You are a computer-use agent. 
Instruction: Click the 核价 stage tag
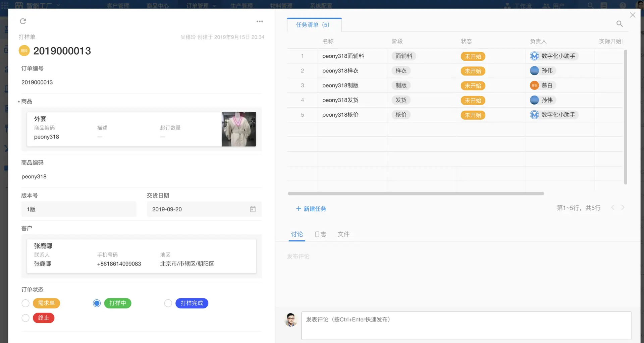pos(401,115)
